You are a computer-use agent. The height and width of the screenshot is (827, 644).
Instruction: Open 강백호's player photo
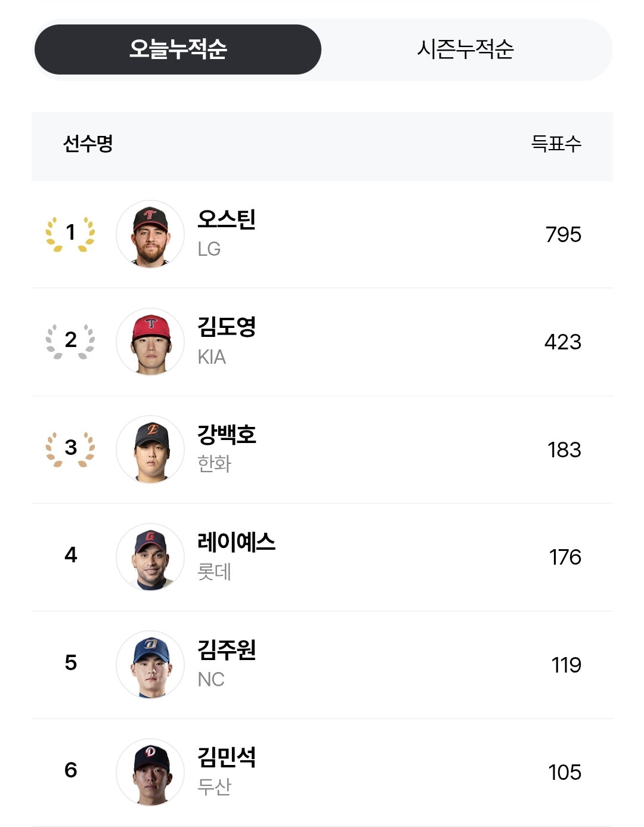150,450
